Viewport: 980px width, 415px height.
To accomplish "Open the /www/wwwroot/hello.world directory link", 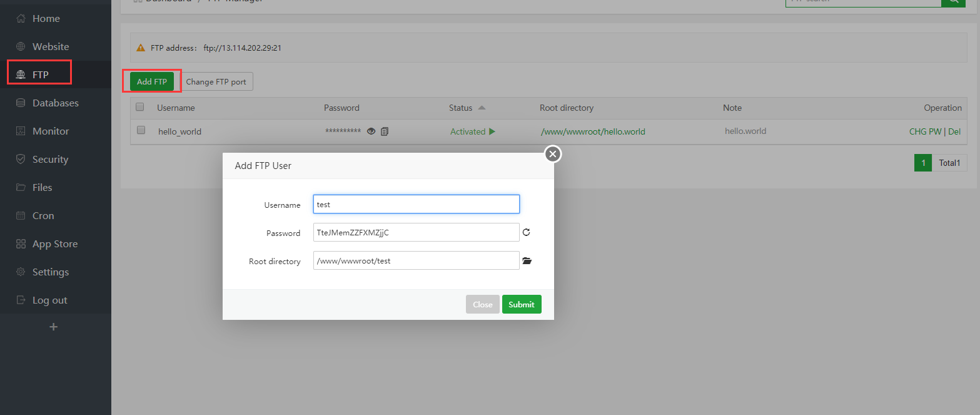I will pyautogui.click(x=592, y=131).
